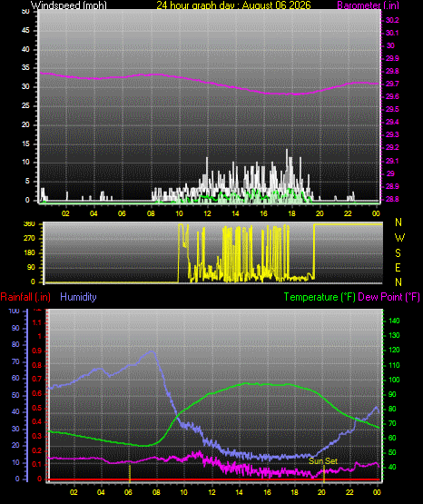Click the 28.9 barometer axis value
Viewport: 423px width, 504px height.
(392, 186)
